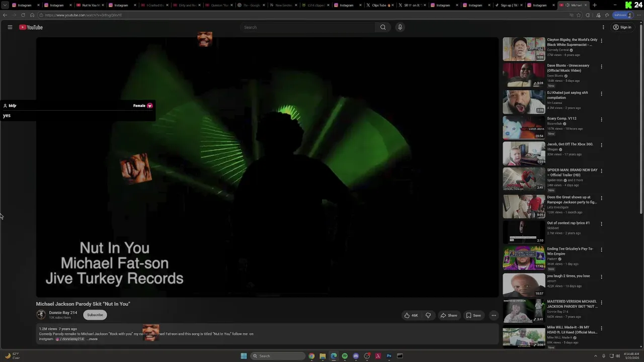The width and height of the screenshot is (644, 362).
Task: Click the InPrivate profile badge
Action: click(x=623, y=15)
